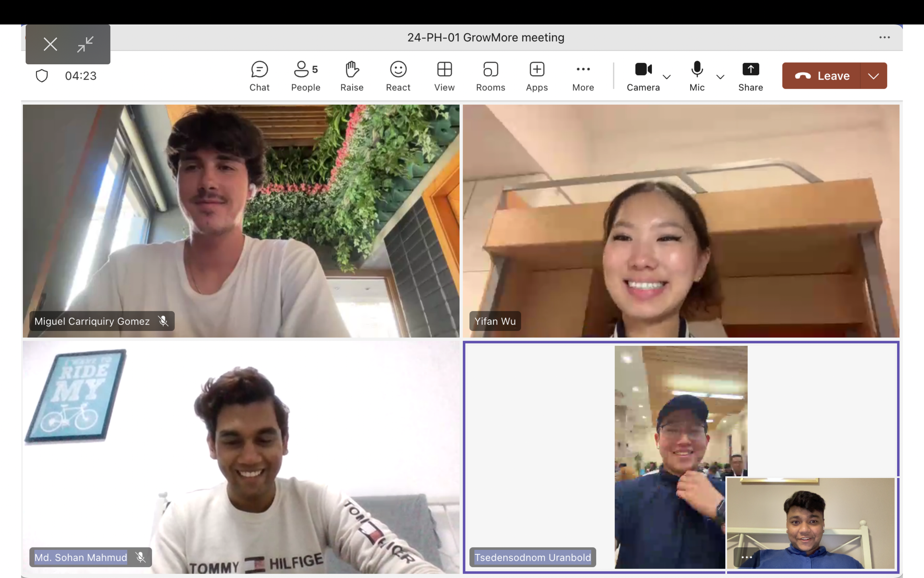Open the Apps menu
The height and width of the screenshot is (578, 924).
[537, 76]
